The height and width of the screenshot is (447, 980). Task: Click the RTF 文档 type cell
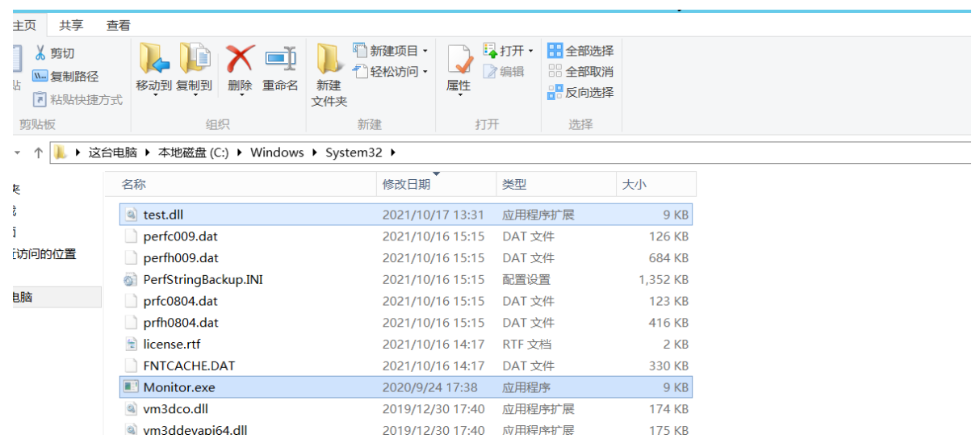[x=526, y=344]
